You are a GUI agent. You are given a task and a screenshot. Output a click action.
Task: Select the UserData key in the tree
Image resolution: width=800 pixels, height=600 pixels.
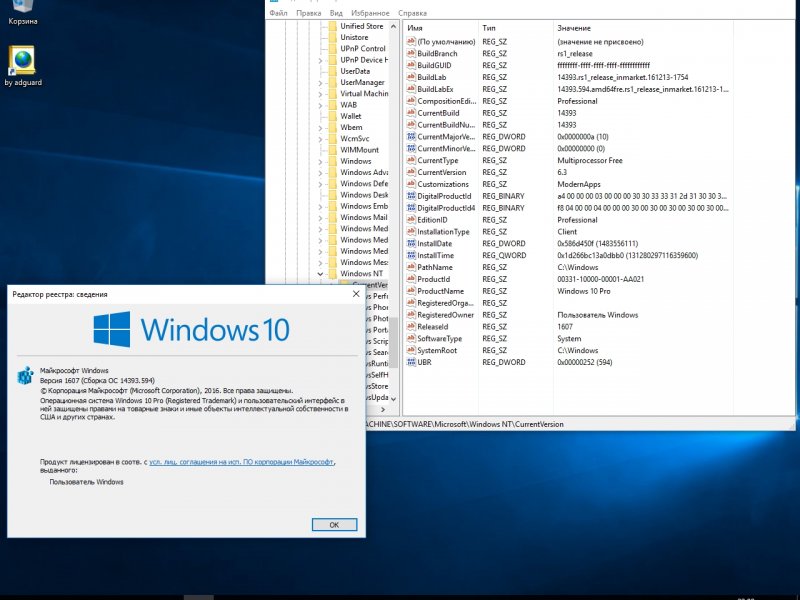tap(355, 71)
